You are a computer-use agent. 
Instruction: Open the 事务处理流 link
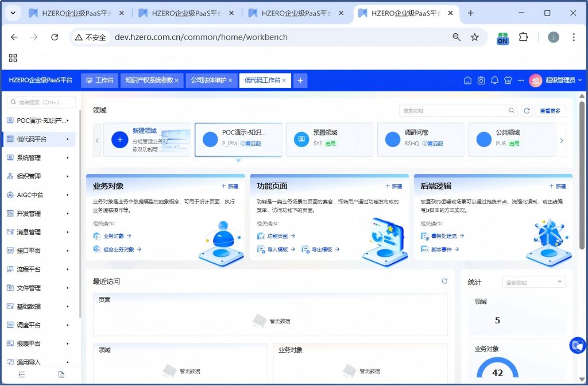444,236
